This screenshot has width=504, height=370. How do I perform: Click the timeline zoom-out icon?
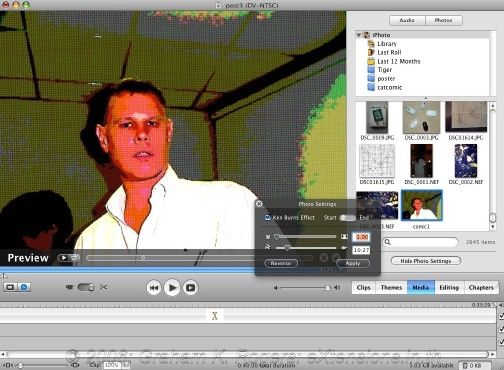pos(8,365)
